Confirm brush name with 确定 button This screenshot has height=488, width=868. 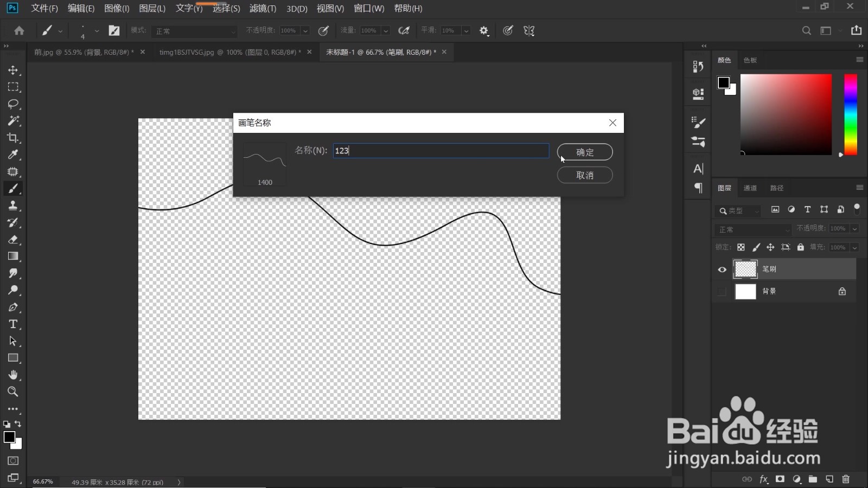pos(585,152)
